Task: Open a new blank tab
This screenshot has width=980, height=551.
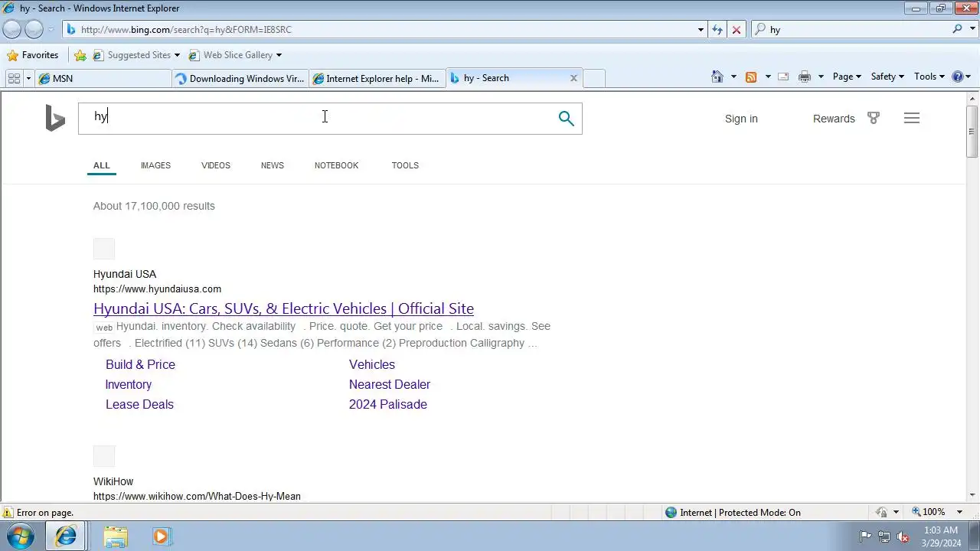Action: click(594, 78)
